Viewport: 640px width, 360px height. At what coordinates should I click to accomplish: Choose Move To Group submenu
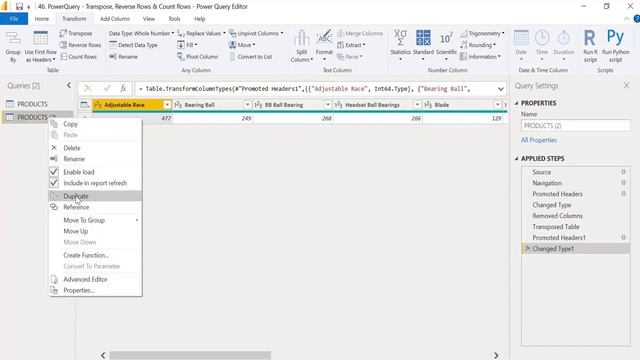95,220
